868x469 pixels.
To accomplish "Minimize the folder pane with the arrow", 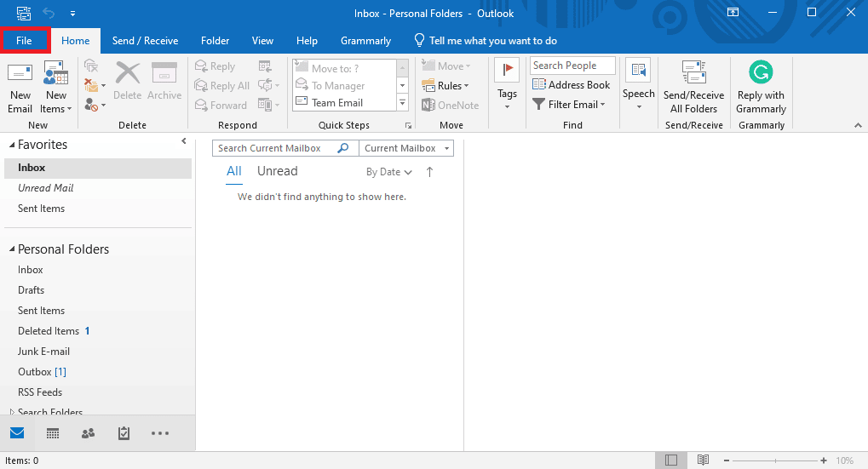I will 184,141.
